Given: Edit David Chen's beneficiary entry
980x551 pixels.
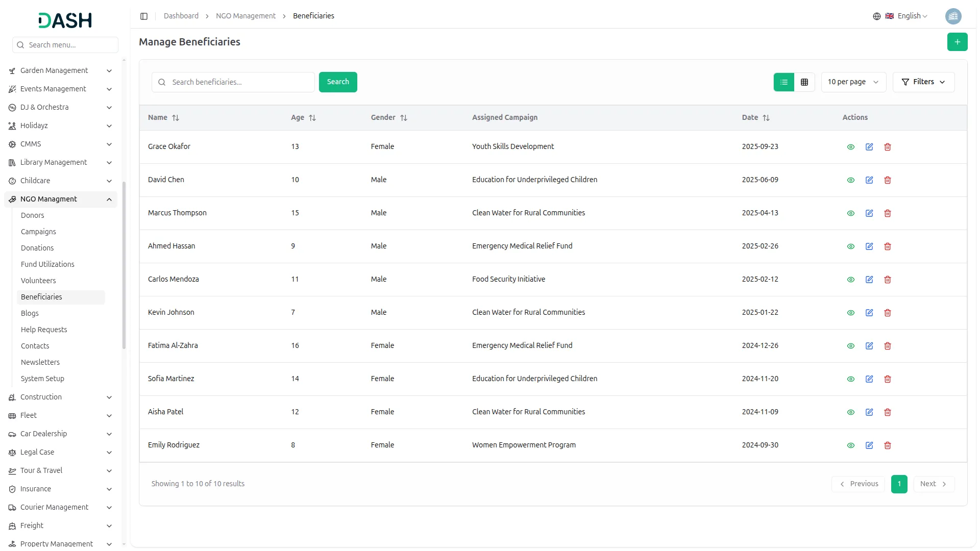Looking at the screenshot, I should pyautogui.click(x=869, y=180).
